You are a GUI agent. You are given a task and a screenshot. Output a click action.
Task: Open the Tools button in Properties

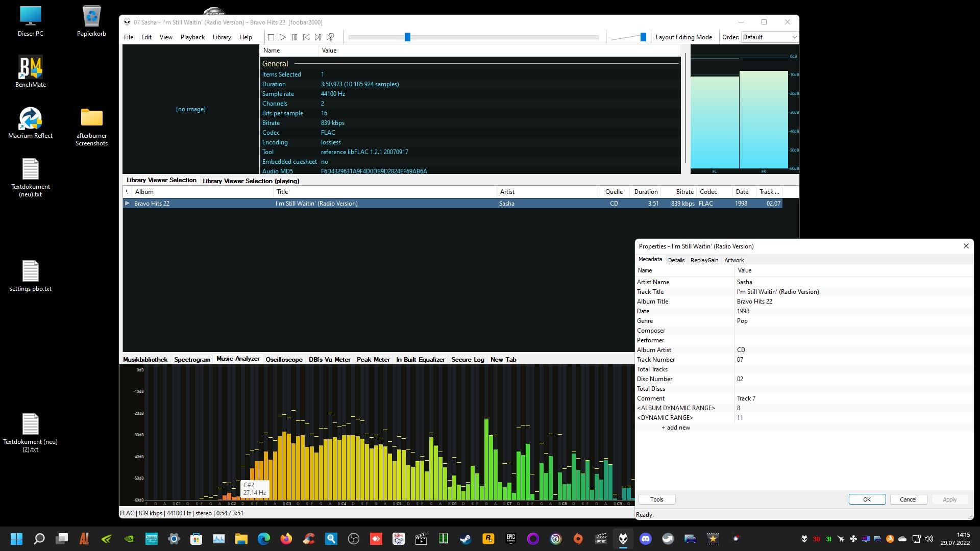(656, 499)
